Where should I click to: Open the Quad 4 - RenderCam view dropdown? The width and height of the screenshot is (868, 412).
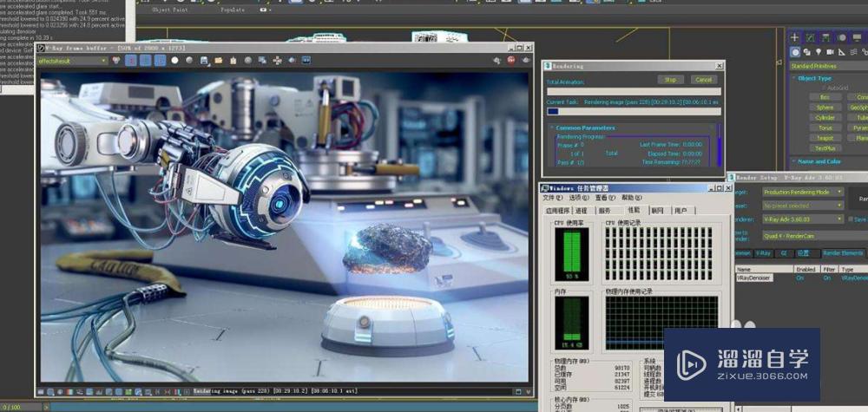tap(815, 236)
